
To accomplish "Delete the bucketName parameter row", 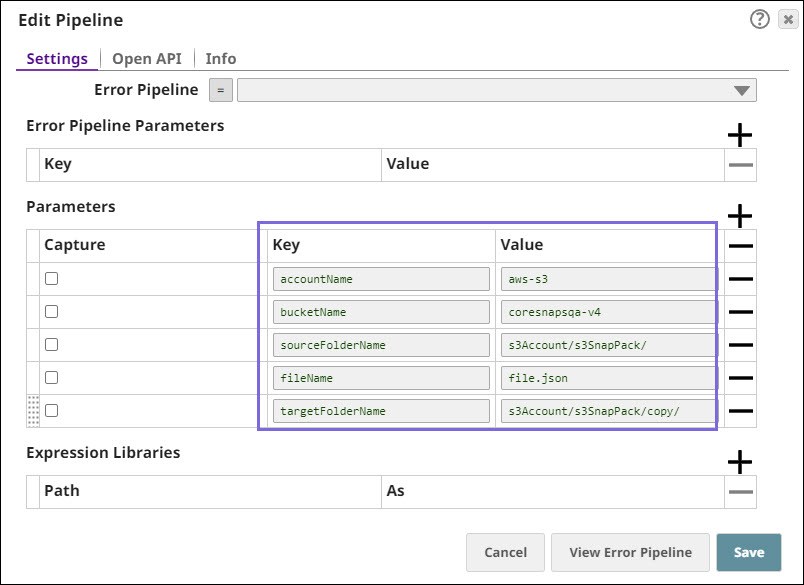I will pyautogui.click(x=740, y=312).
